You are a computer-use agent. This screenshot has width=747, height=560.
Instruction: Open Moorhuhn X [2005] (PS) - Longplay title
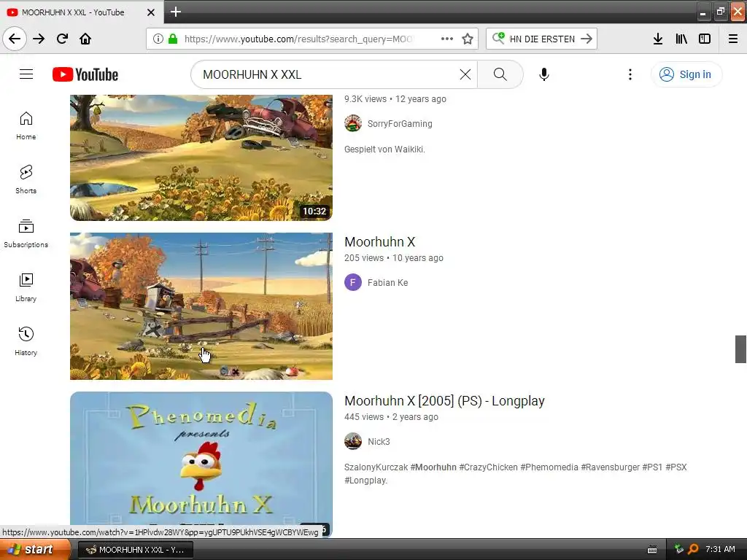[x=444, y=401]
